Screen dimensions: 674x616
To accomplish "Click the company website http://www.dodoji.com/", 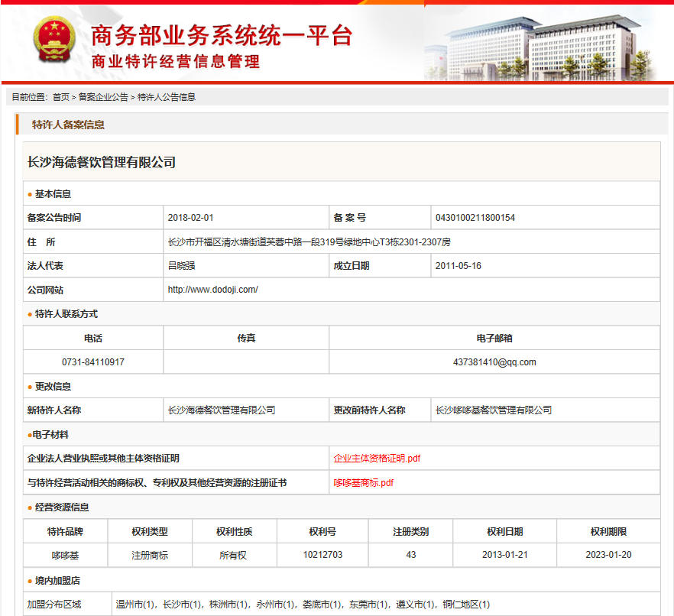I will [212, 290].
